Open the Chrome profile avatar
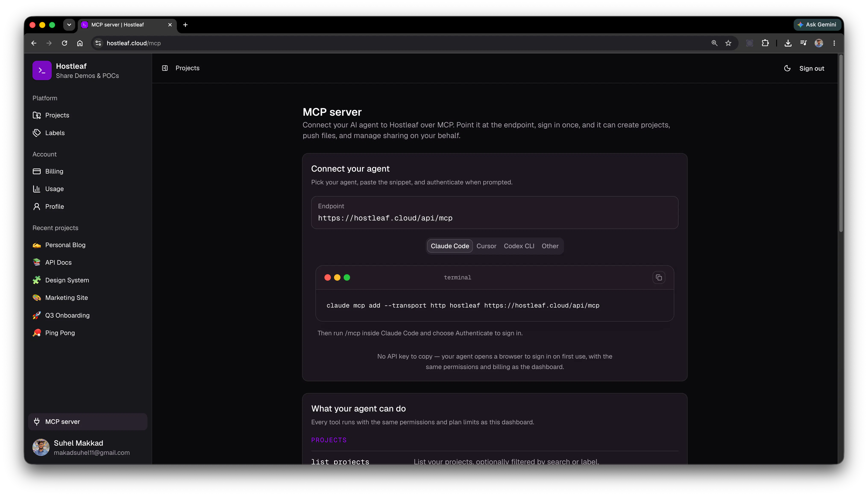Screen dimensions: 868x496 pyautogui.click(x=819, y=43)
